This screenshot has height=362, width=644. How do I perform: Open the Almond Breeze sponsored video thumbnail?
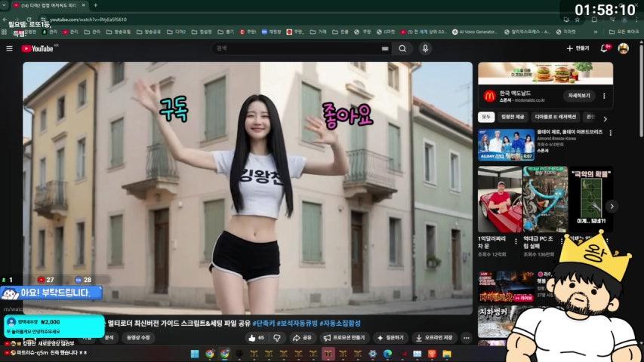[x=505, y=145]
